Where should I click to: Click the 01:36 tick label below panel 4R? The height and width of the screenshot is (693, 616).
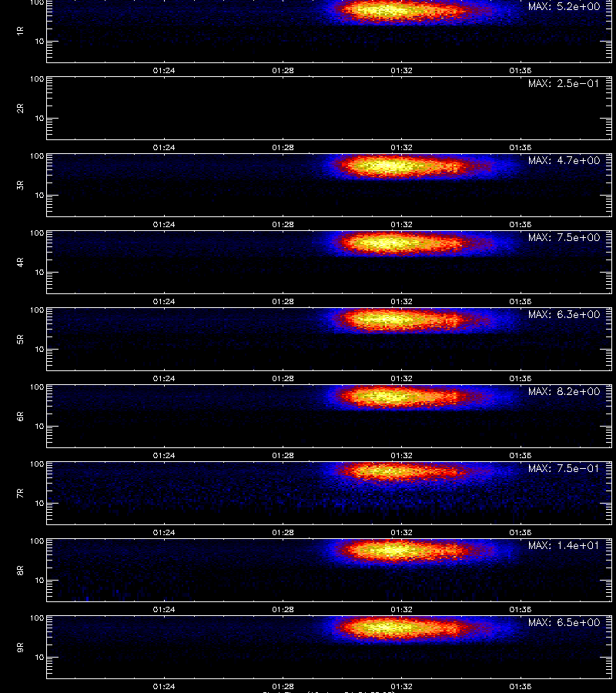[x=520, y=301]
